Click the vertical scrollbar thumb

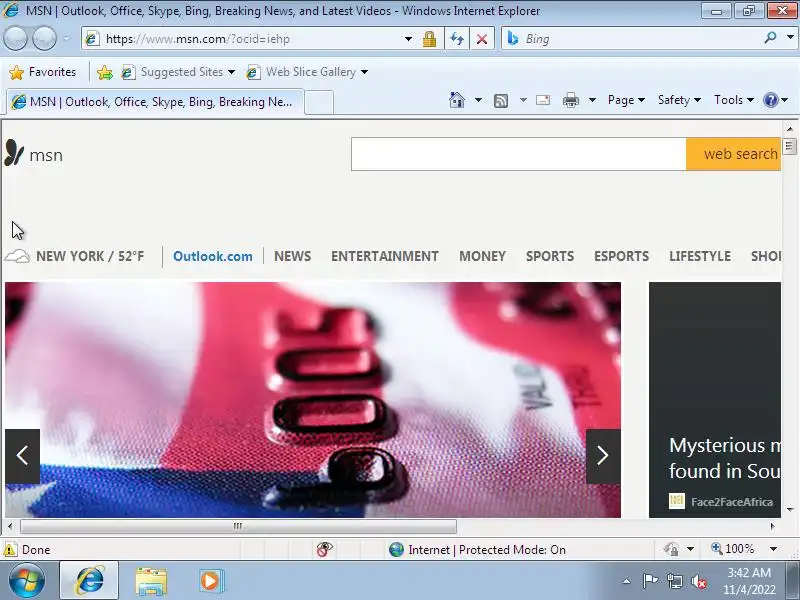[790, 147]
